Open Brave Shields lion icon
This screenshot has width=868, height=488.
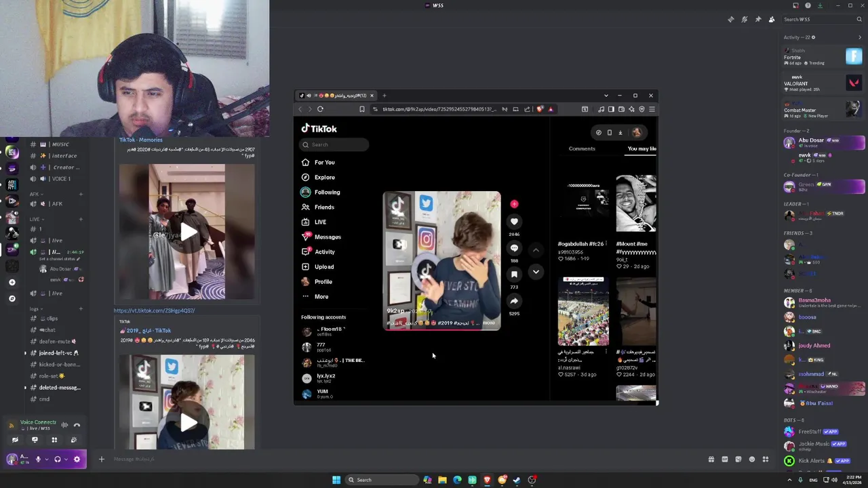[x=540, y=109]
